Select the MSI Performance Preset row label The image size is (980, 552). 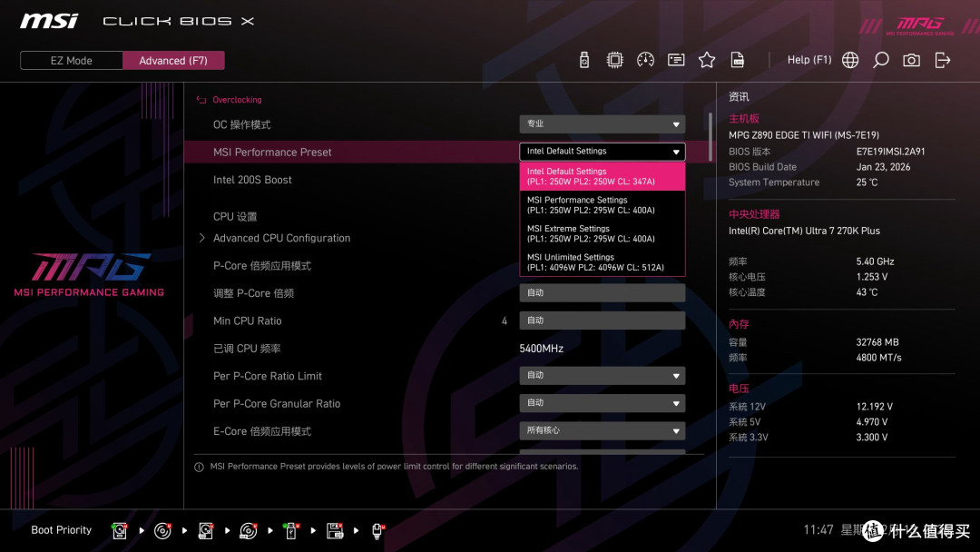click(272, 152)
